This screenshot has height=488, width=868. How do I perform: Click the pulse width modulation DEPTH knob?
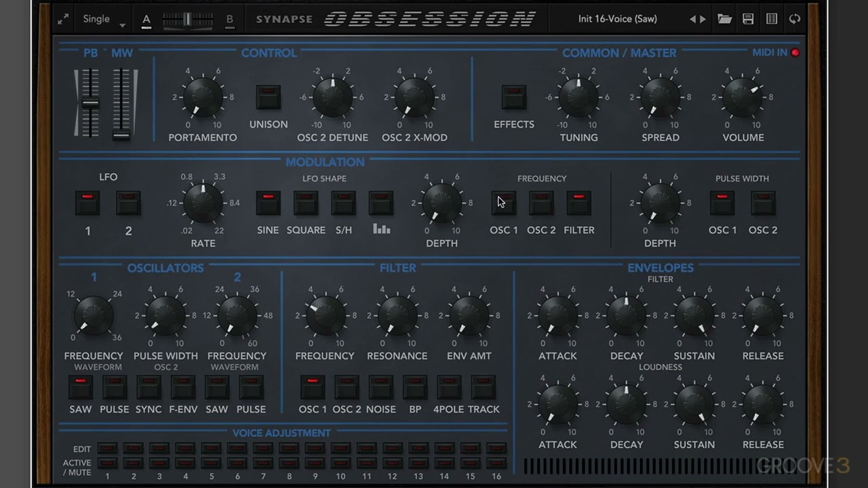point(660,203)
